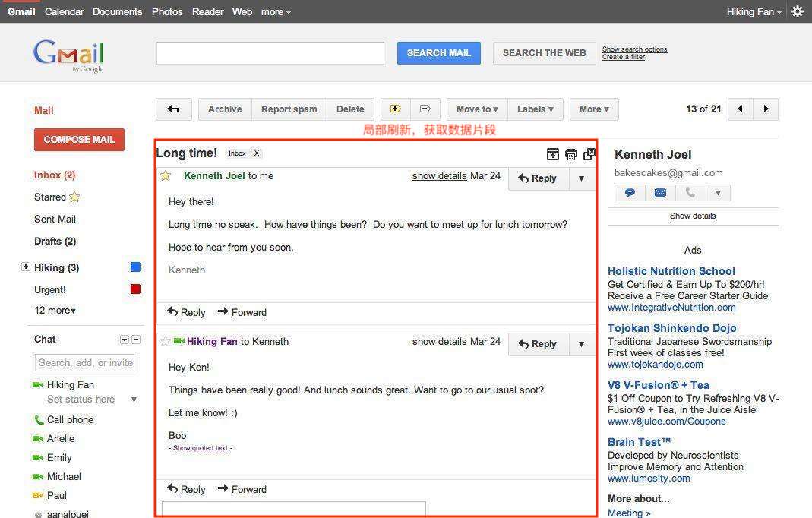Open status dropdown under Hiking Fan

[x=134, y=400]
